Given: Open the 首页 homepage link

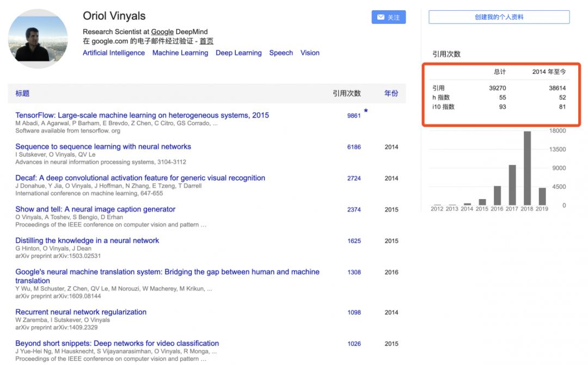Looking at the screenshot, I should pos(206,41).
